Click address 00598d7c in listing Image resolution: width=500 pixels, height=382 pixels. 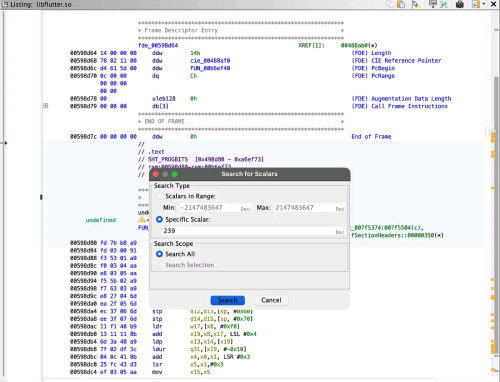pyautogui.click(x=83, y=137)
